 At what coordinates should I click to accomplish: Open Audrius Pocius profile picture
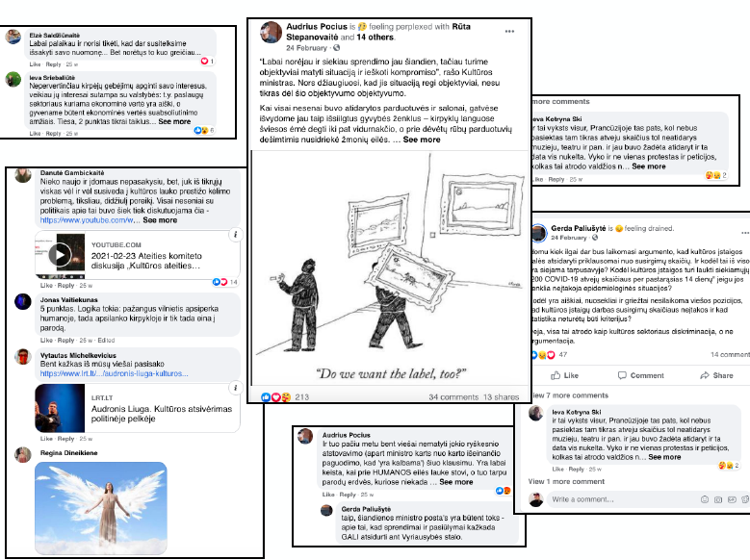[x=271, y=32]
